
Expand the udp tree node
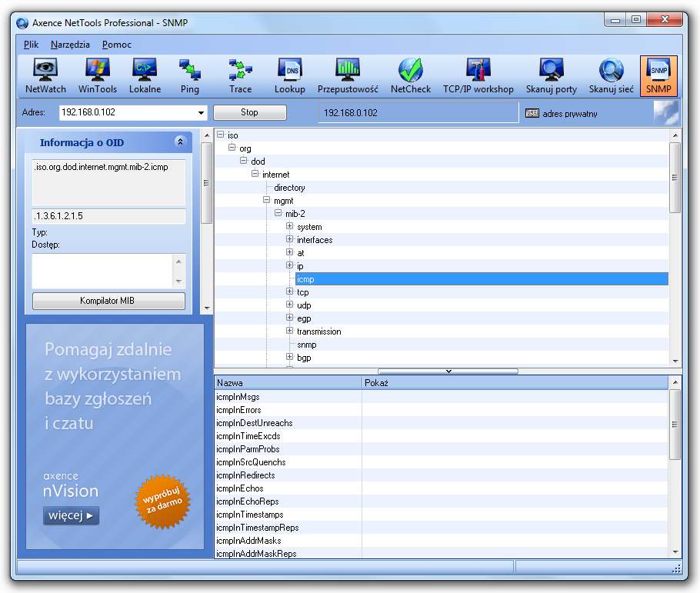(x=290, y=305)
